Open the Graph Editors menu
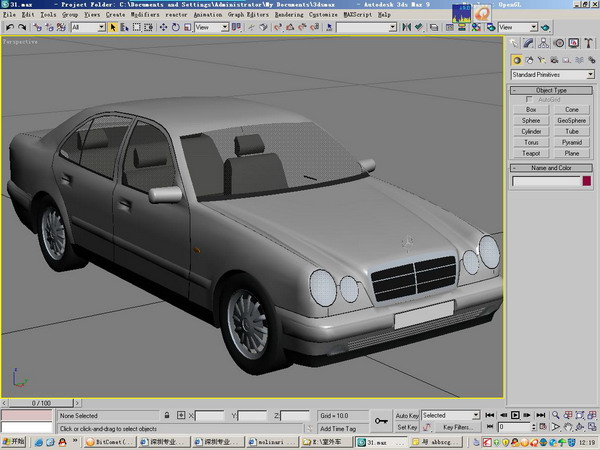The width and height of the screenshot is (600, 450). [x=248, y=15]
